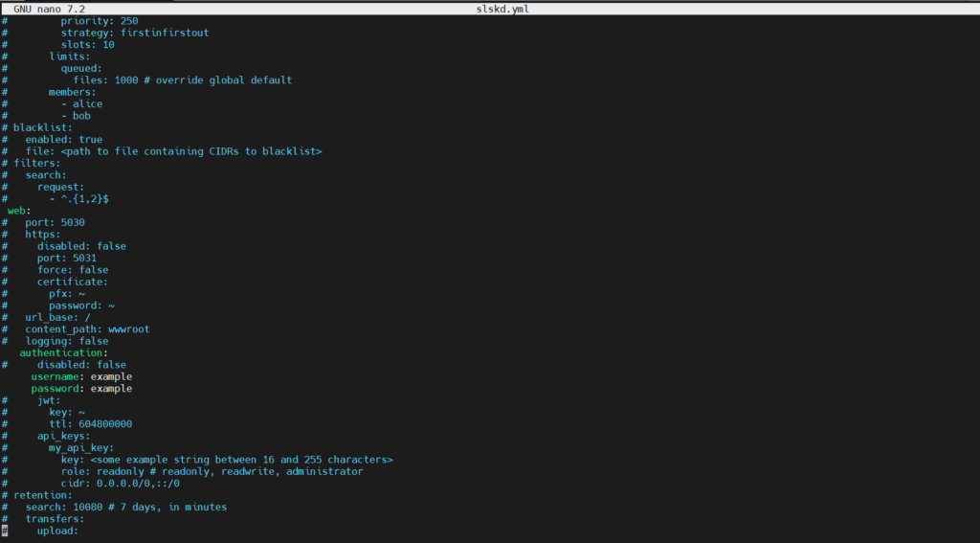980x543 pixels.
Task: Click 'search: 10080 # 7 days' line
Action: (126, 508)
